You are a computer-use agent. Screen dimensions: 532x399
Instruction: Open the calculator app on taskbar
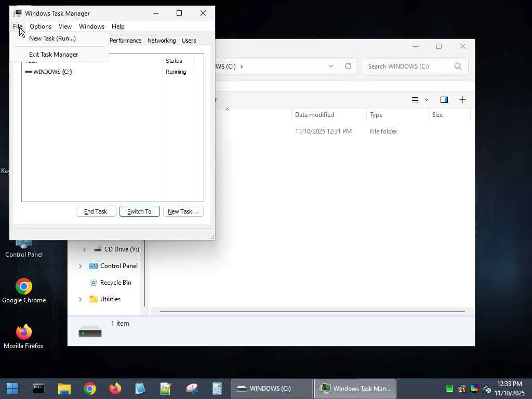(217, 389)
